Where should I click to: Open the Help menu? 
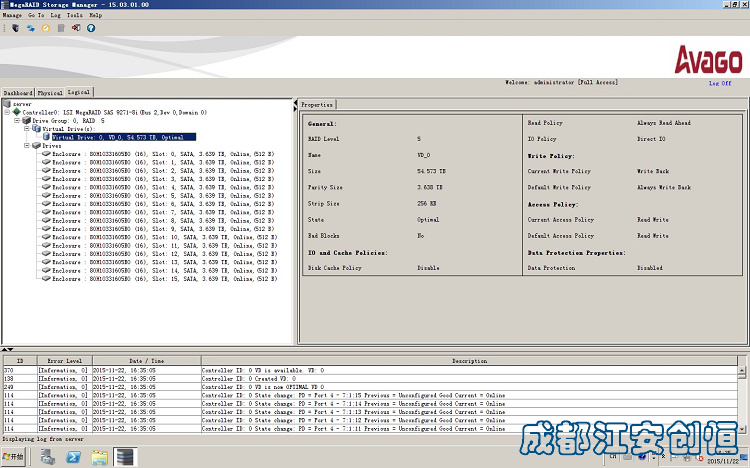(96, 15)
